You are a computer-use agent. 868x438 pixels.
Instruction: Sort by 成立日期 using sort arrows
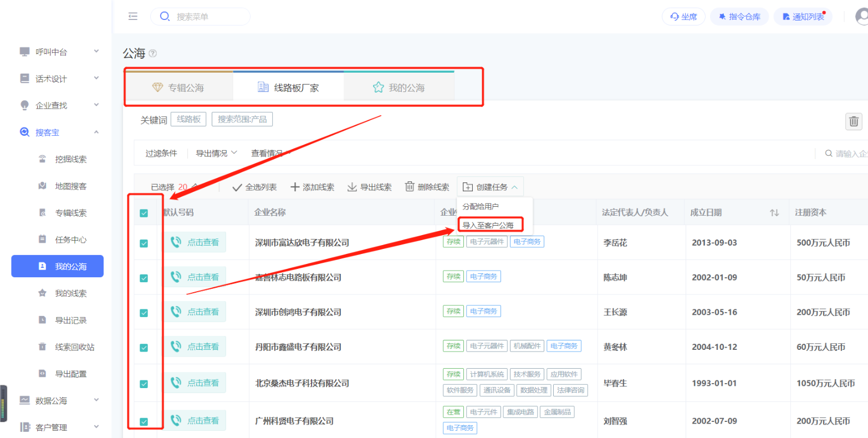click(x=774, y=213)
